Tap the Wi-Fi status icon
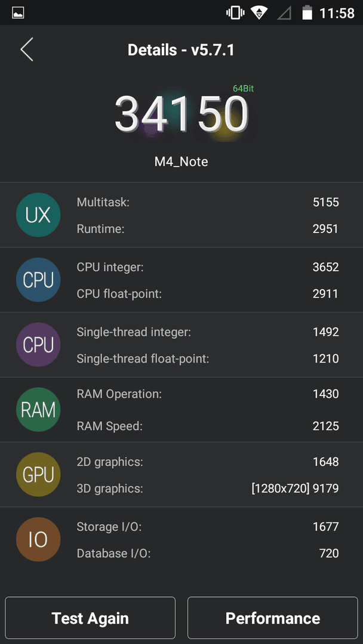 pyautogui.click(x=259, y=13)
